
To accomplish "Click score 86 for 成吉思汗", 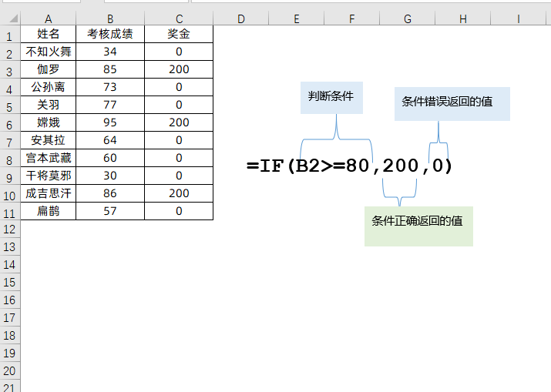I will coord(110,193).
